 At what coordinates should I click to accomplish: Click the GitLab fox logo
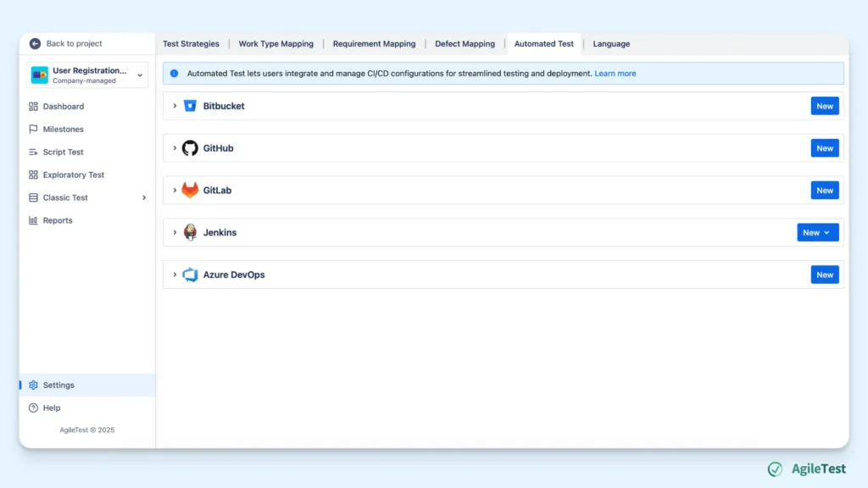(x=190, y=190)
